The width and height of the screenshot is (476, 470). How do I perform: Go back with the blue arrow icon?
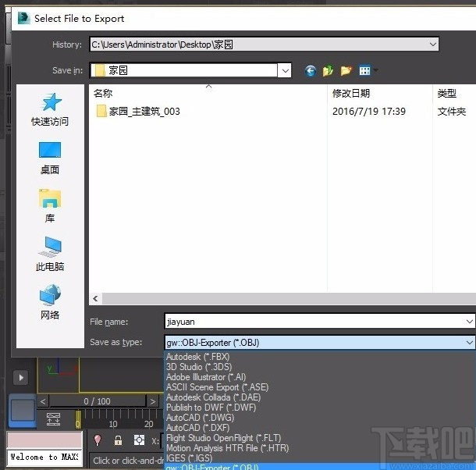coord(311,71)
